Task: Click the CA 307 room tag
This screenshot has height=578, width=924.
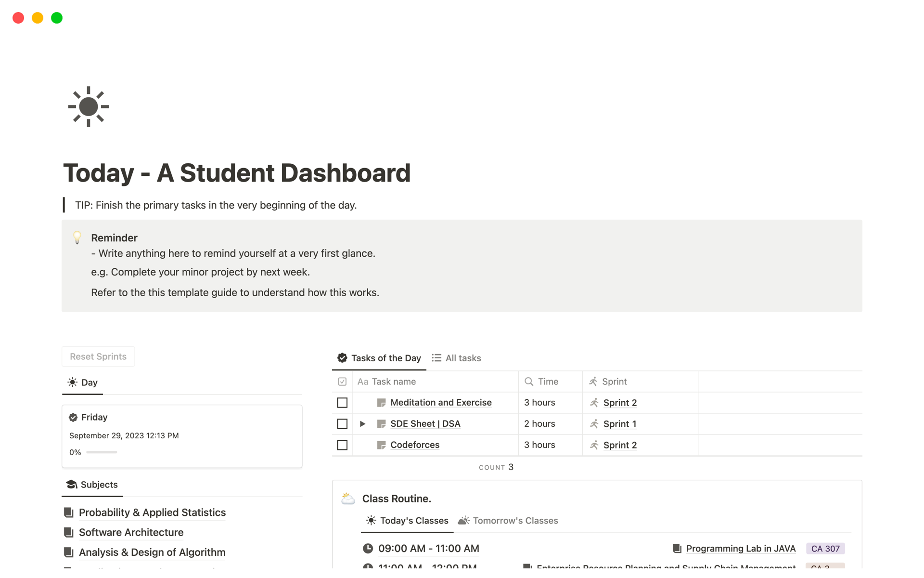Action: pyautogui.click(x=825, y=549)
